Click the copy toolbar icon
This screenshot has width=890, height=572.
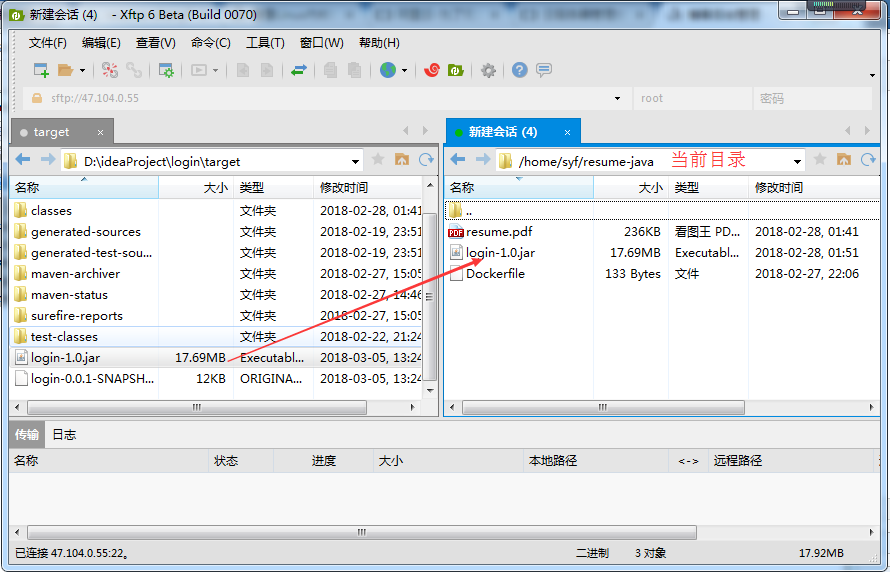coord(330,70)
